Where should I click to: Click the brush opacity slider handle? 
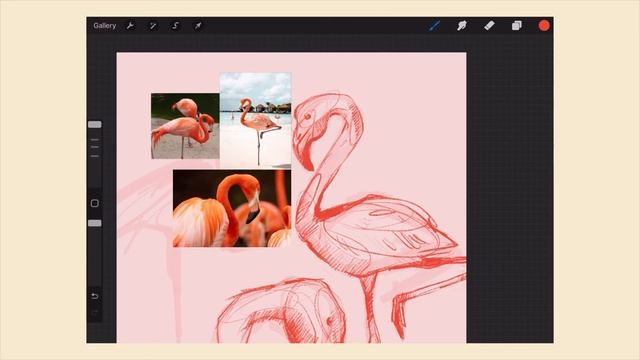point(95,223)
